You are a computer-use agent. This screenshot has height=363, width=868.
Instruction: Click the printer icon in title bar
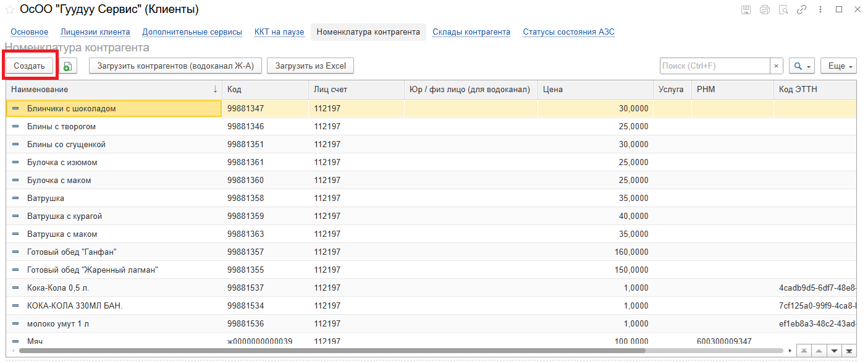(x=765, y=10)
